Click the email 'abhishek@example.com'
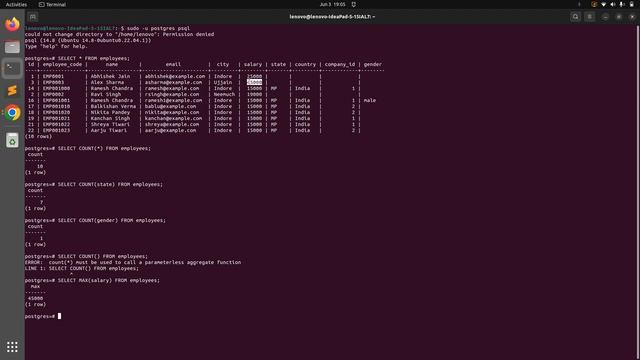Viewport: 640px width, 360px height. [175, 76]
